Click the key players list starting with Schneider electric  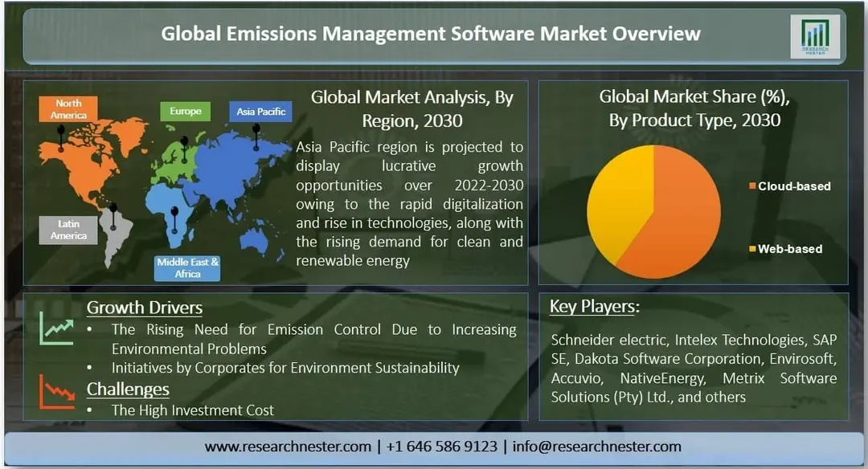(x=694, y=369)
